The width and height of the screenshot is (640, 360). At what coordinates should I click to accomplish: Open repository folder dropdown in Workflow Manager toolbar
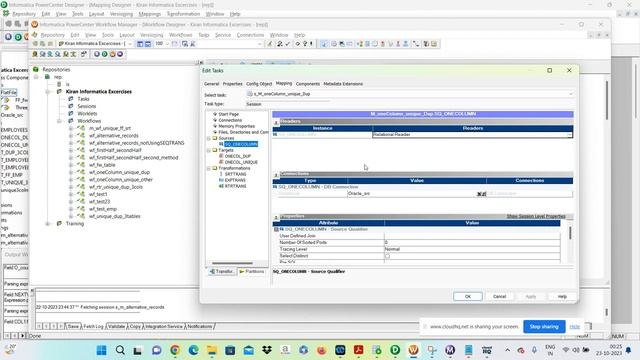130,44
